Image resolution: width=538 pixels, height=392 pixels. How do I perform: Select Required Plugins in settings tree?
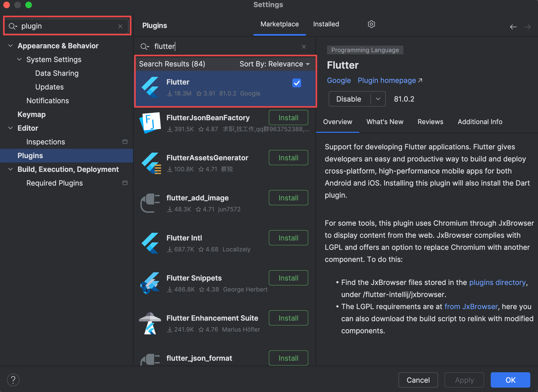pos(54,183)
